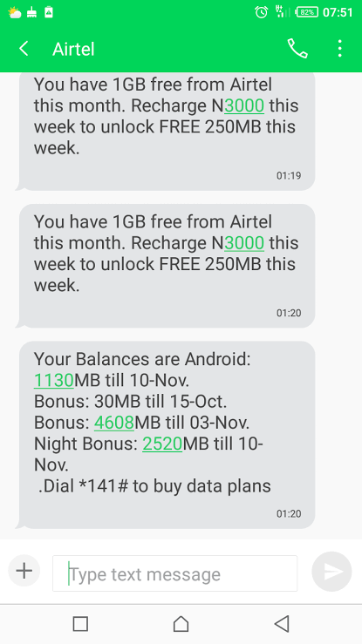Tap the message timestamped 01:19

[166, 129]
